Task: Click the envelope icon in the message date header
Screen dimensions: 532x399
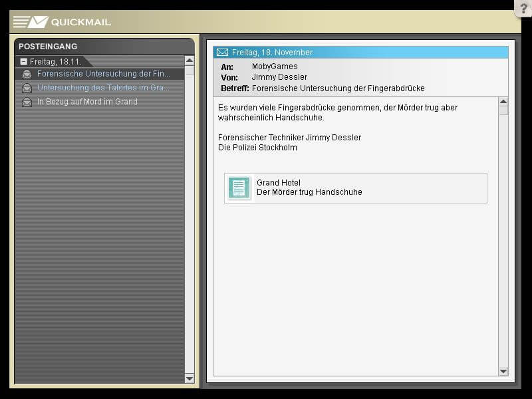Action: click(x=222, y=53)
